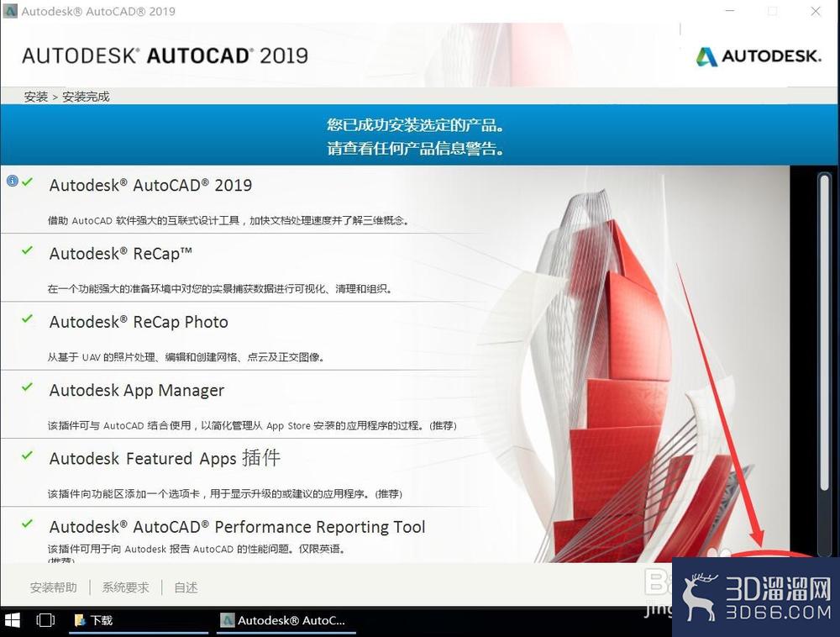Close the AutoCAD installer window

pyautogui.click(x=816, y=11)
